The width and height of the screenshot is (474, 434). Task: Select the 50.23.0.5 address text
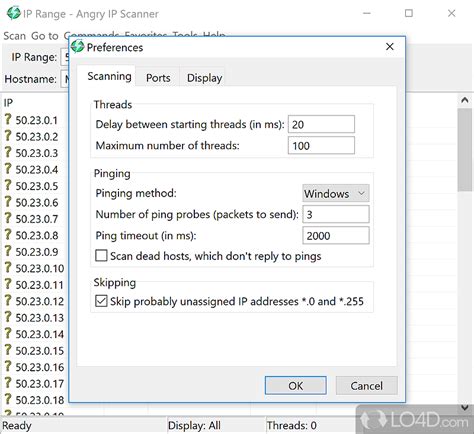(37, 186)
